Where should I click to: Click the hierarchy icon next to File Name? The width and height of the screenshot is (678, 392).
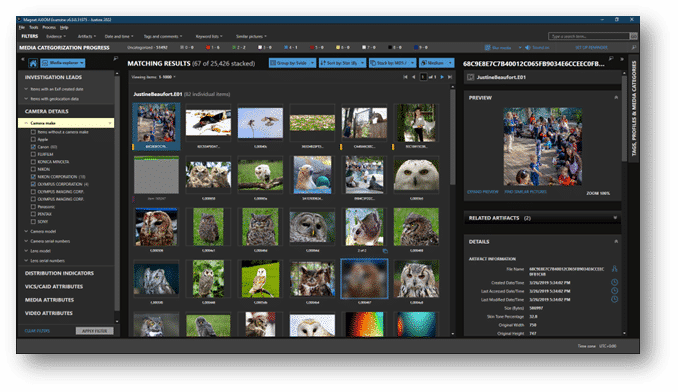614,269
